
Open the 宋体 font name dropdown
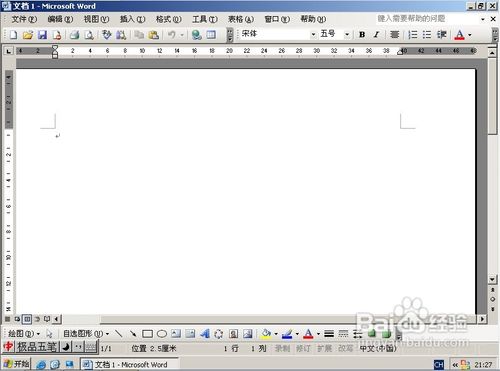313,34
